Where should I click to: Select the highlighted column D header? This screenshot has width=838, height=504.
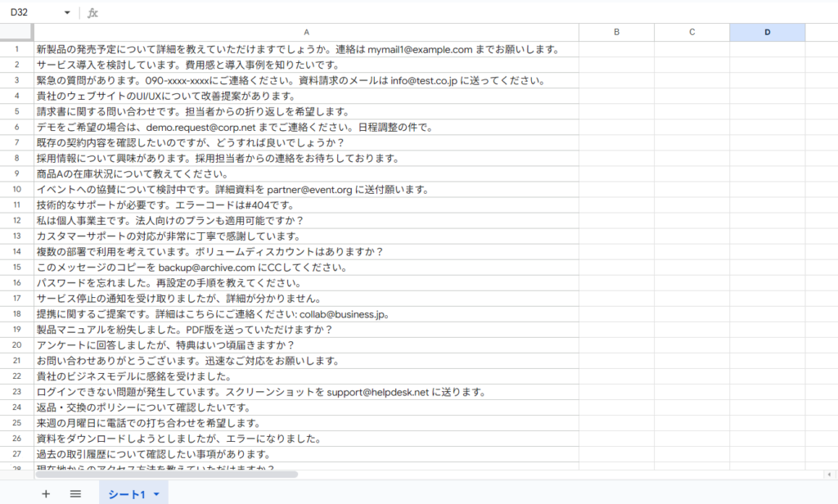[767, 33]
